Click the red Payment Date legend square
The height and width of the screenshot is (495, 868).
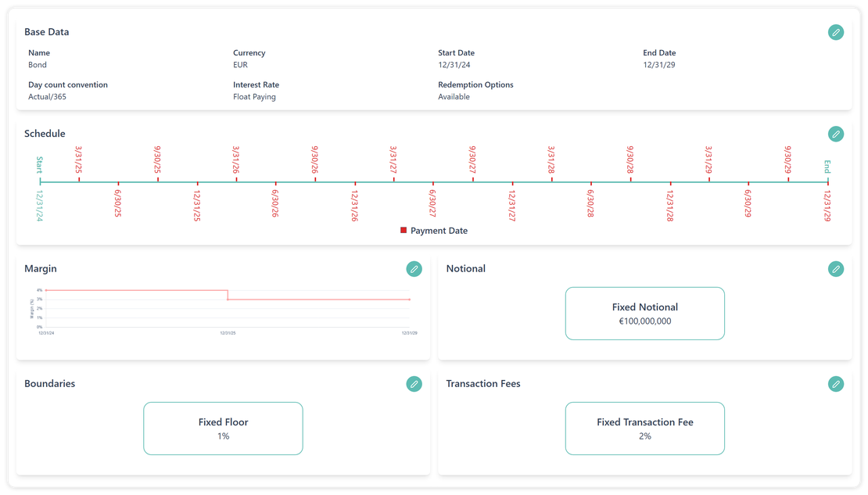click(x=404, y=231)
